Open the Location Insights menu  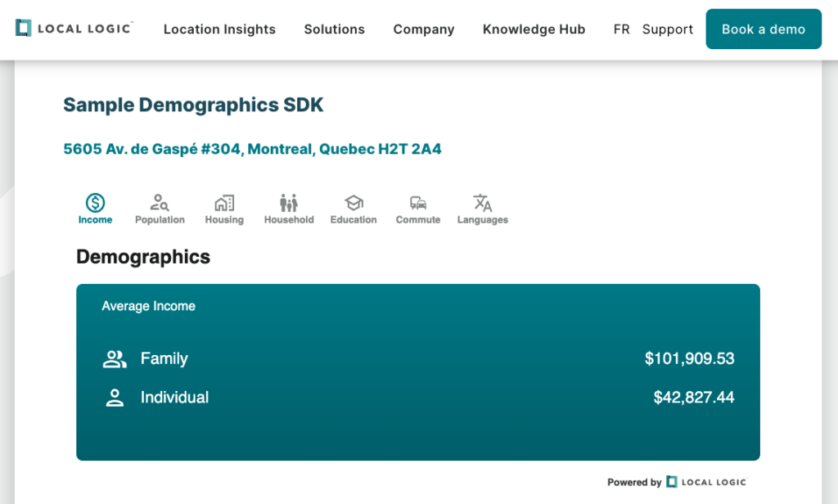[219, 29]
